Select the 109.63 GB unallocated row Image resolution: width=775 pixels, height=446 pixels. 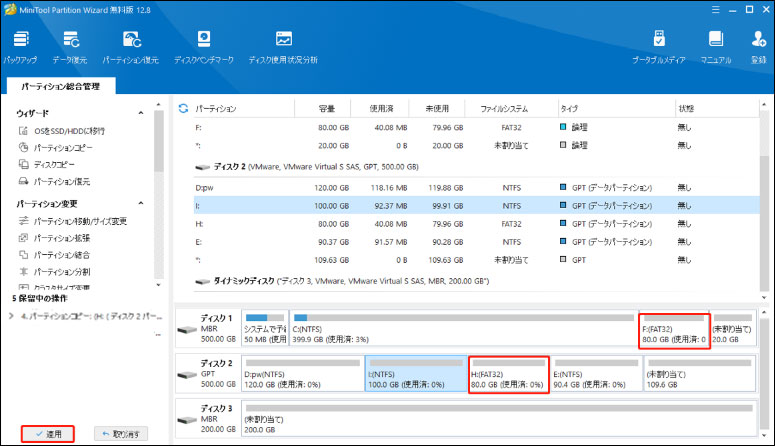pyautogui.click(x=476, y=260)
